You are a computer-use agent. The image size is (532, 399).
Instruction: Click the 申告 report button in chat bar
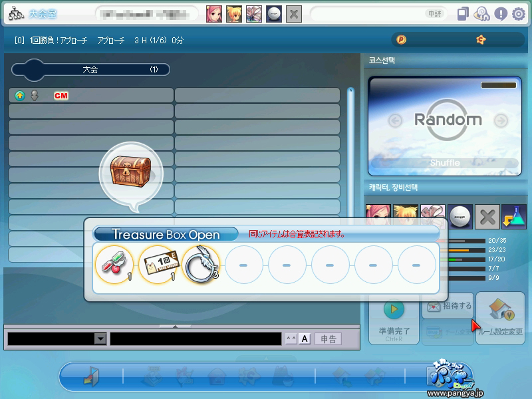coord(329,338)
